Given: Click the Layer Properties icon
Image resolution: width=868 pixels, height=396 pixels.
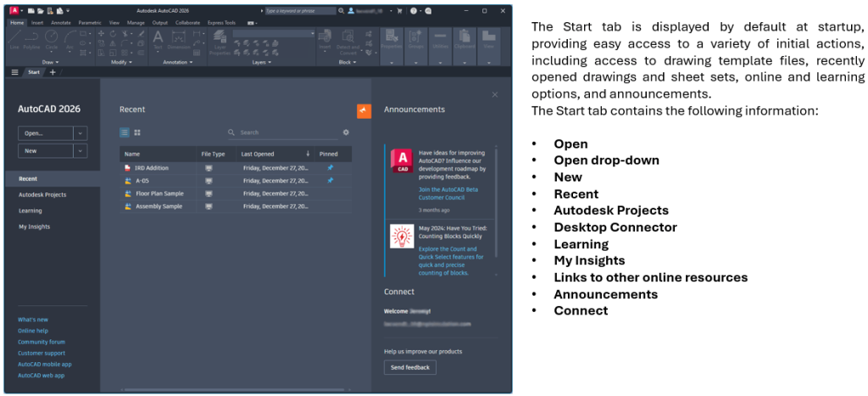Looking at the screenshot, I should [x=220, y=42].
